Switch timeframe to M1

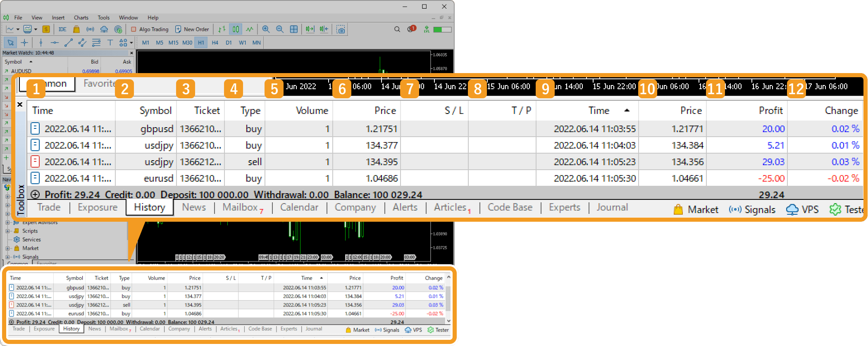[x=145, y=43]
